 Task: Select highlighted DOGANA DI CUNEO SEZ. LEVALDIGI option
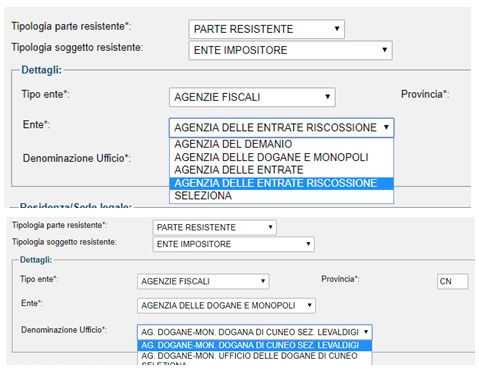tap(255, 345)
